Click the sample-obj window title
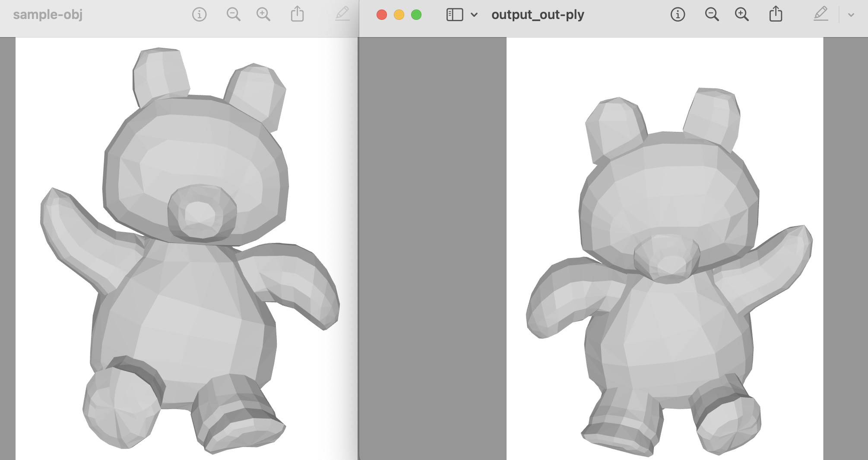Image resolution: width=868 pixels, height=460 pixels. (48, 15)
